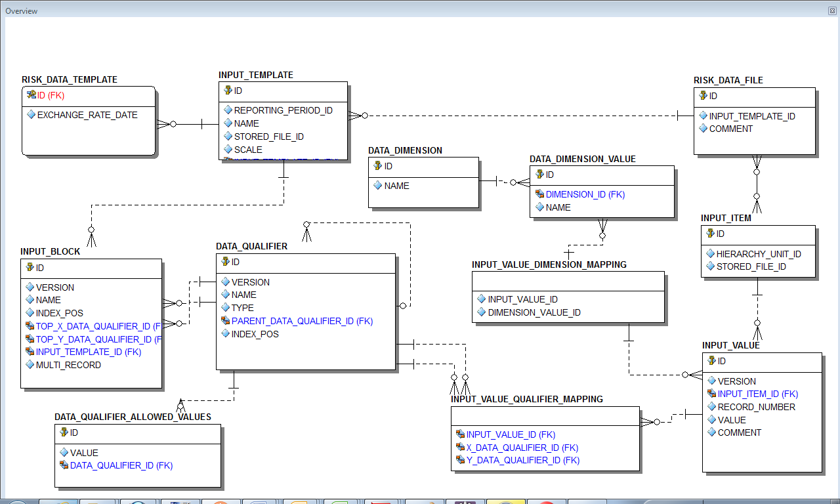Select the RISK_DATA_FILE entity title
Image resolution: width=840 pixels, height=504 pixels.
728,80
